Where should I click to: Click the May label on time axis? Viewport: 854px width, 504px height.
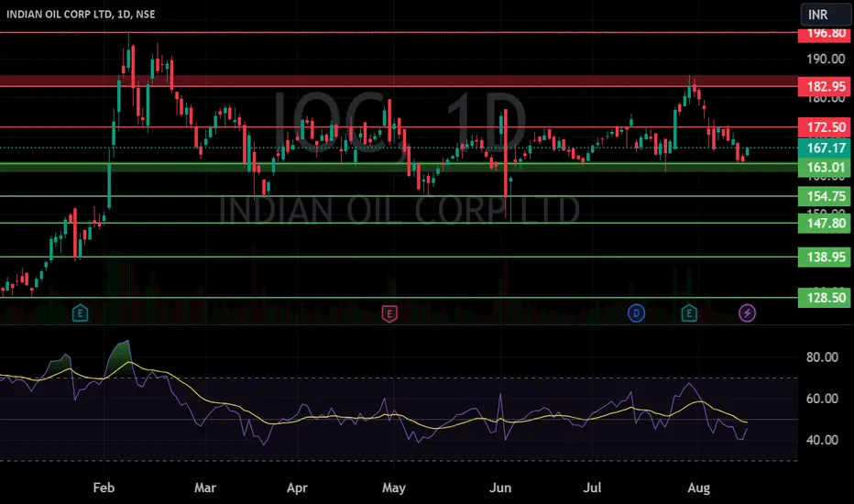click(x=394, y=488)
